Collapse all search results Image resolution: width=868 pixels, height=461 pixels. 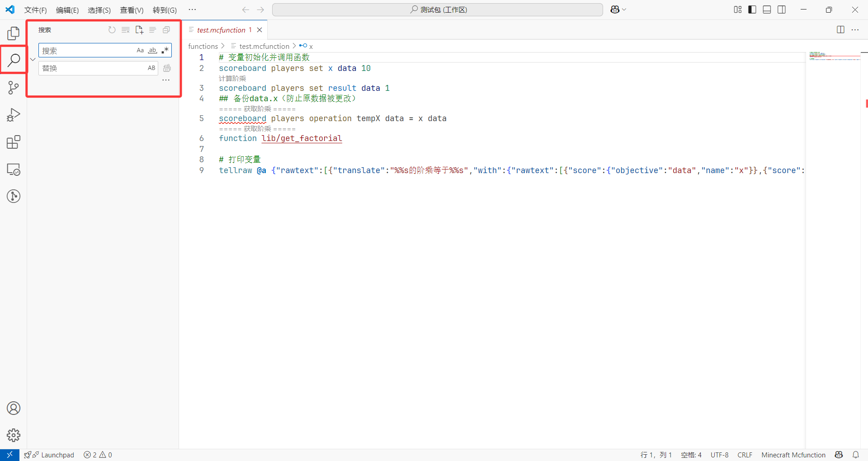pyautogui.click(x=166, y=30)
